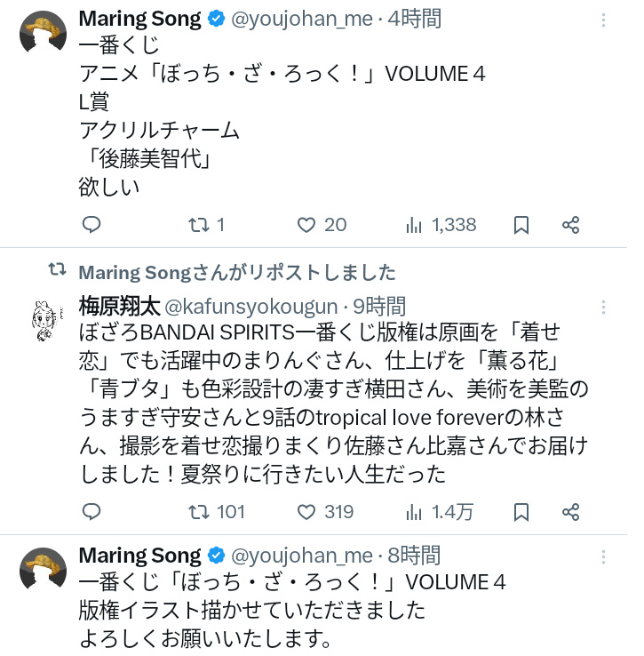644x656 pixels.
Task: Share 梅原翔太's tweet
Action: pos(570,512)
